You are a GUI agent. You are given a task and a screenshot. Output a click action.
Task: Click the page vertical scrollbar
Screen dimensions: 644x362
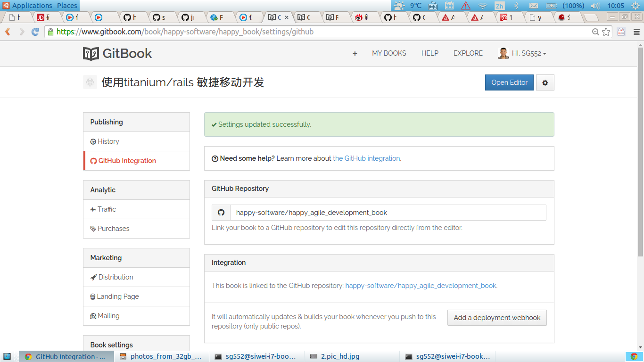(640, 151)
